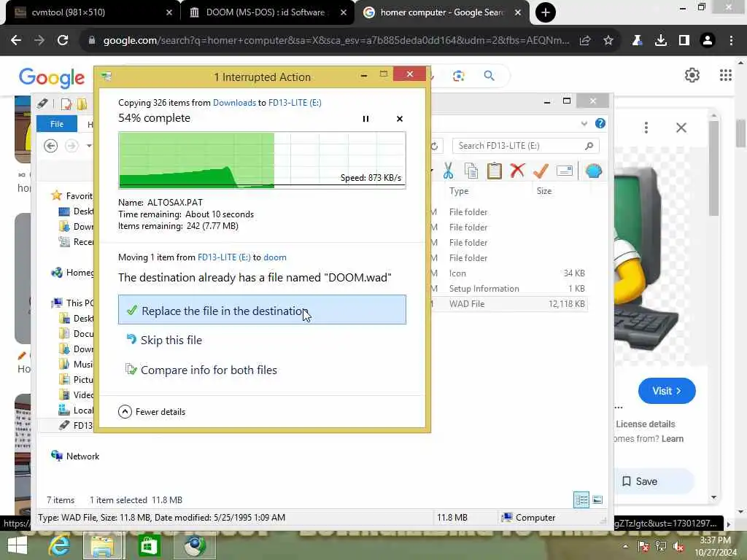Open Explorer recent locations dropdown
747x560 pixels.
click(x=89, y=146)
